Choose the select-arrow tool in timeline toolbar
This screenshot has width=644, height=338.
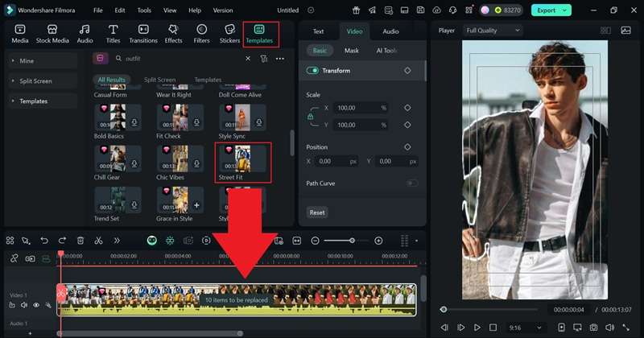(x=26, y=241)
